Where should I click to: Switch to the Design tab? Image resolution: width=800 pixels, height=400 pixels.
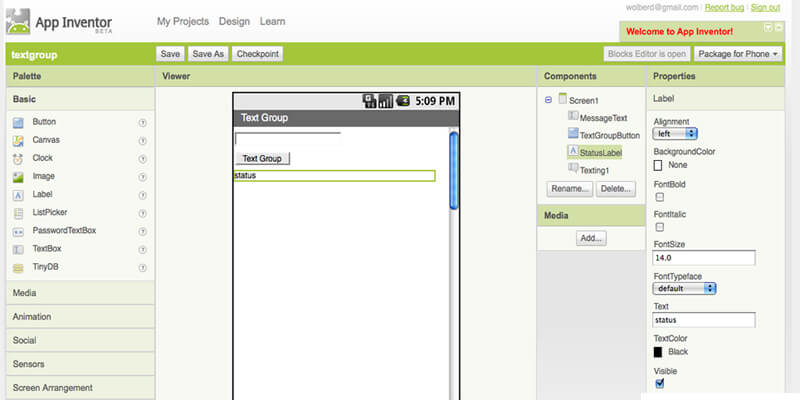[234, 21]
